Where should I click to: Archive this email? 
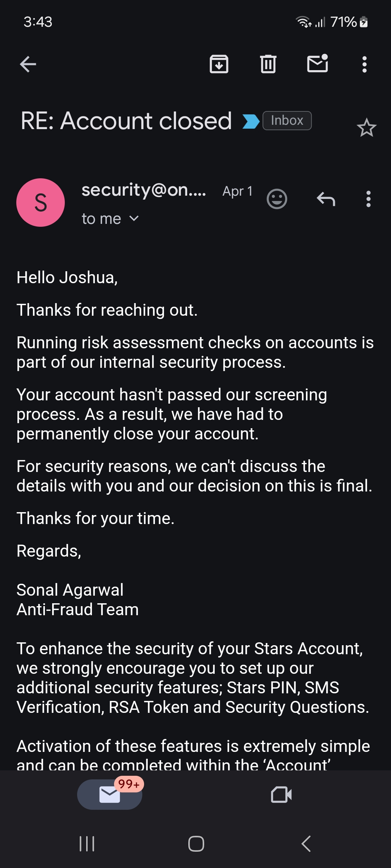219,64
